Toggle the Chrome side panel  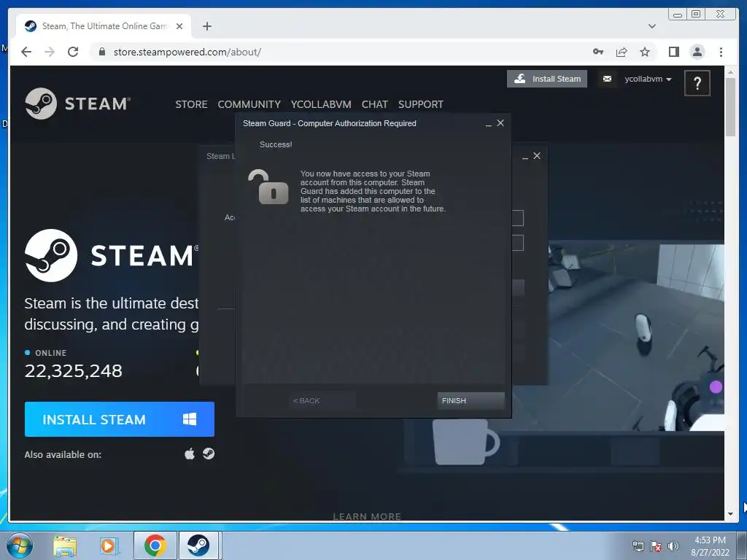tap(673, 52)
